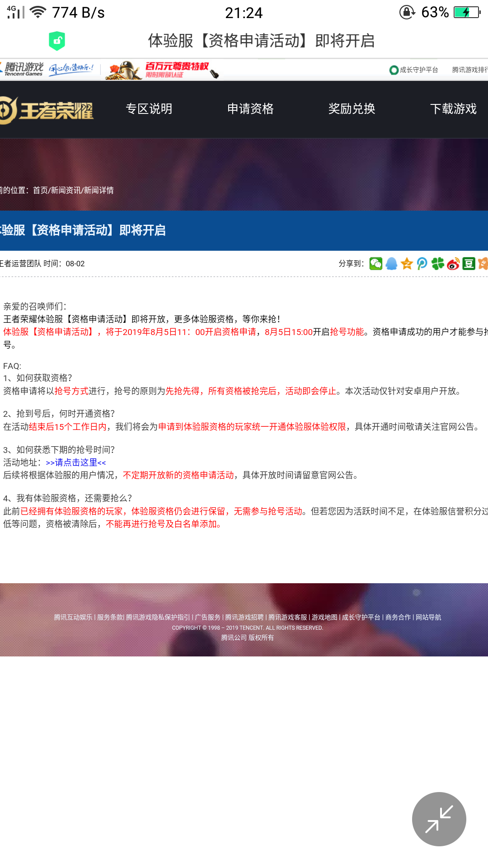The height and width of the screenshot is (868, 488).
Task: Open 腾讯游戏隐私保护指引 footer link
Action: [x=158, y=618]
